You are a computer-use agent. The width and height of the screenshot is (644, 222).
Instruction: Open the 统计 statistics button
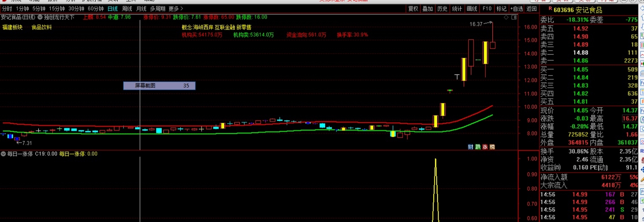click(x=457, y=8)
